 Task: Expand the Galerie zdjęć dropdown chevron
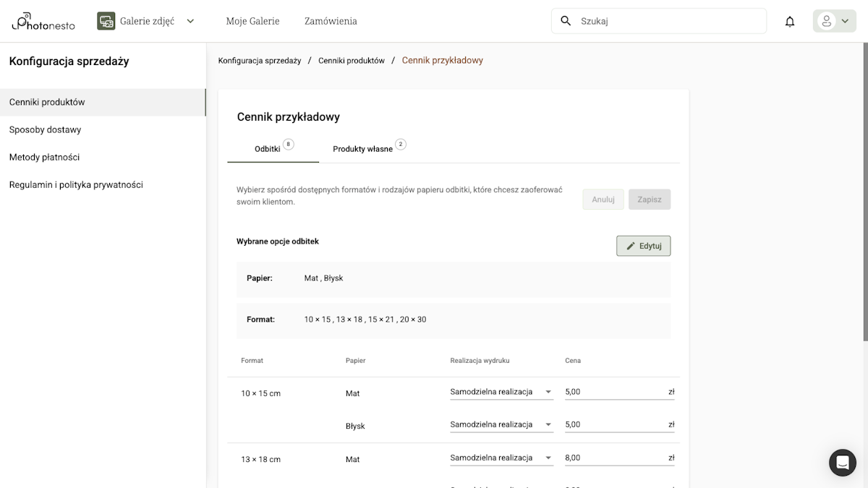(x=190, y=21)
